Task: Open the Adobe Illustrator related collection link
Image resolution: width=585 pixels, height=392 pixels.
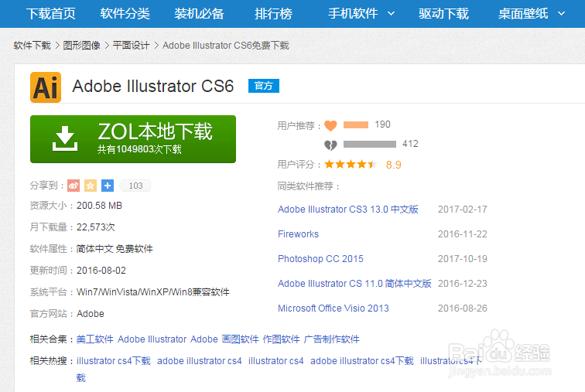Action: pos(152,339)
